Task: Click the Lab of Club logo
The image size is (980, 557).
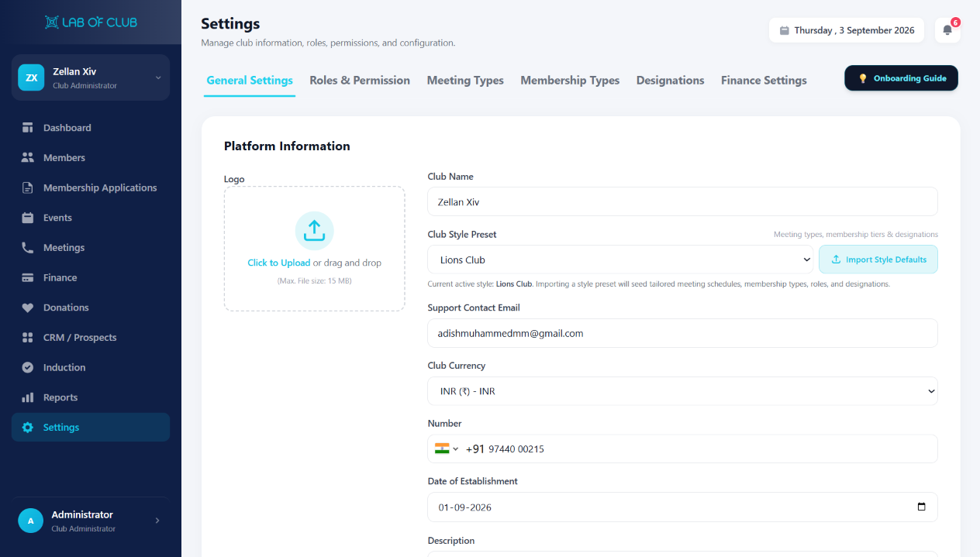Action: click(91, 22)
